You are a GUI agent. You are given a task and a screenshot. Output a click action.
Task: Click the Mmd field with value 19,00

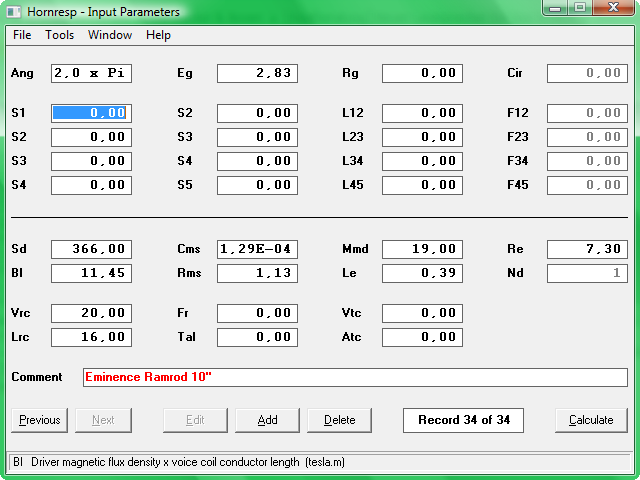coord(422,249)
